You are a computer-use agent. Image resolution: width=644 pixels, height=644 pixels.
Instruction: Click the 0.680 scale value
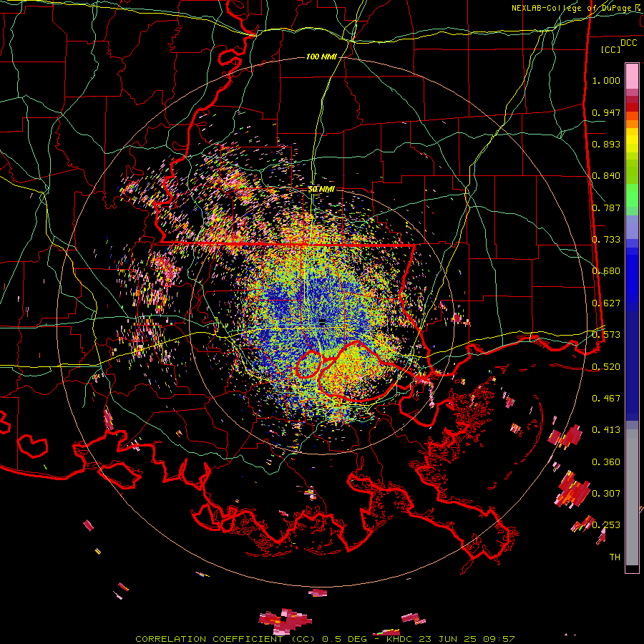pyautogui.click(x=606, y=271)
